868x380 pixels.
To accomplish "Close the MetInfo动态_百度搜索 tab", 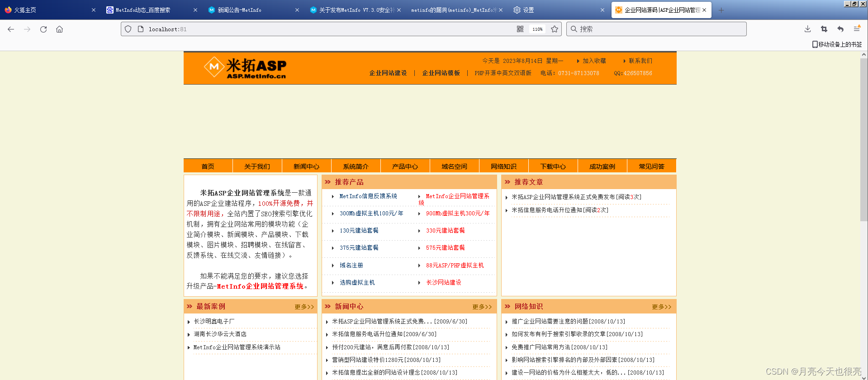I will coord(195,10).
